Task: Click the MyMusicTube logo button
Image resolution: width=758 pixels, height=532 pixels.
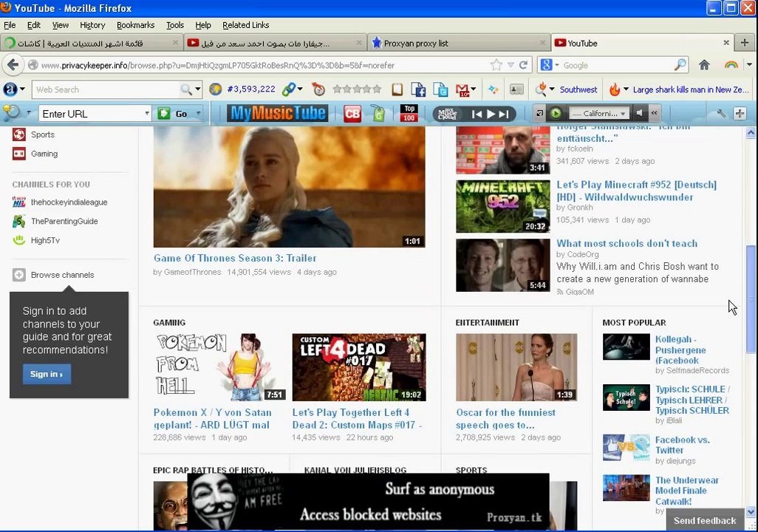Action: [278, 113]
